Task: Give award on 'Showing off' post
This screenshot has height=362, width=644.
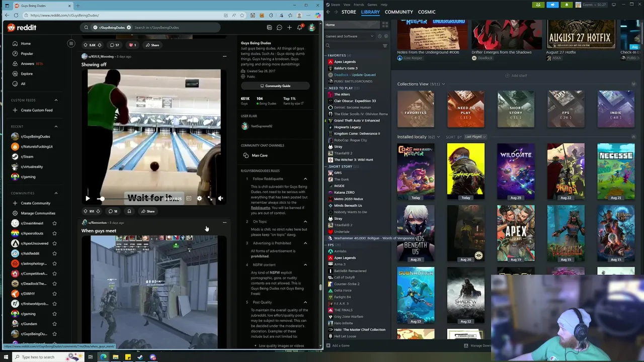Action: [129, 211]
